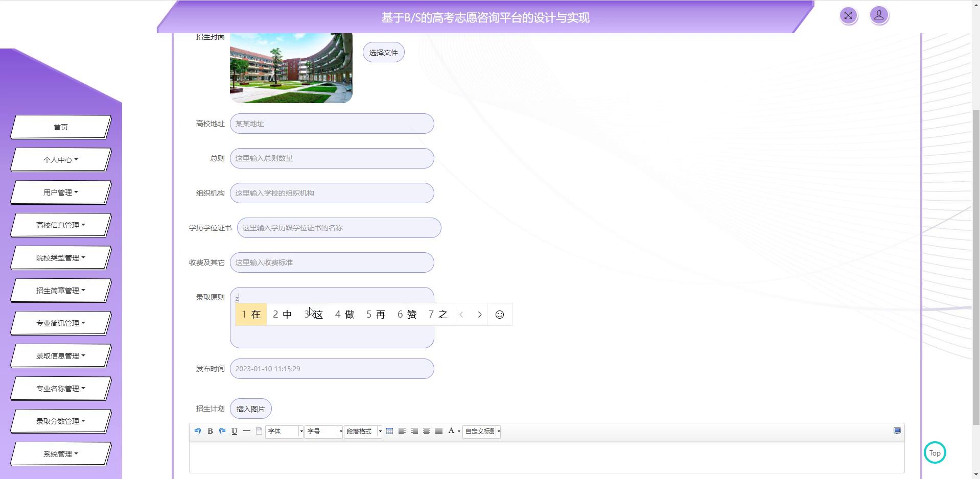The height and width of the screenshot is (479, 980).
Task: Expand the 系统管理 sidebar menu
Action: coord(61,454)
